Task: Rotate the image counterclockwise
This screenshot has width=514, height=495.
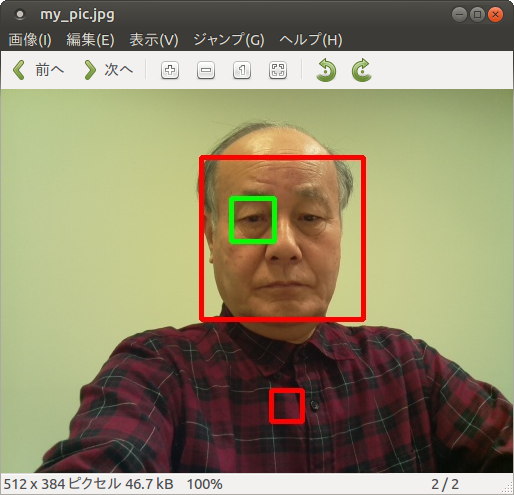Action: point(326,70)
